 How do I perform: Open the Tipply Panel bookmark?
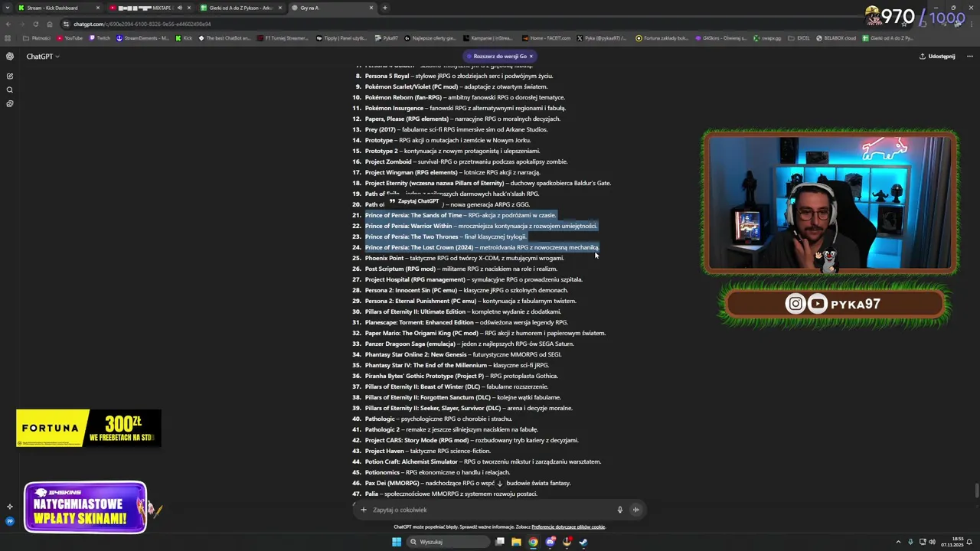[341, 37]
